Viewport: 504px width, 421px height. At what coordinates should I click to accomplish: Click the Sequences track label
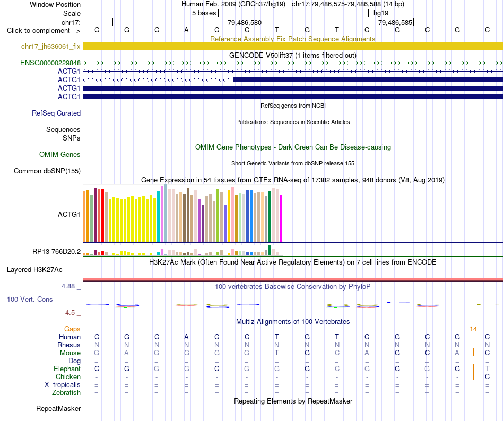tap(63, 130)
